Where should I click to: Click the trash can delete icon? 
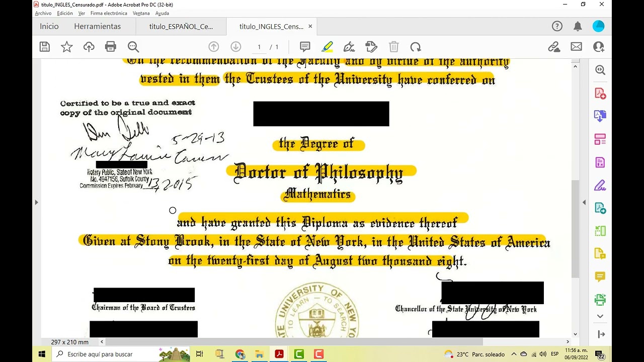pos(394,47)
